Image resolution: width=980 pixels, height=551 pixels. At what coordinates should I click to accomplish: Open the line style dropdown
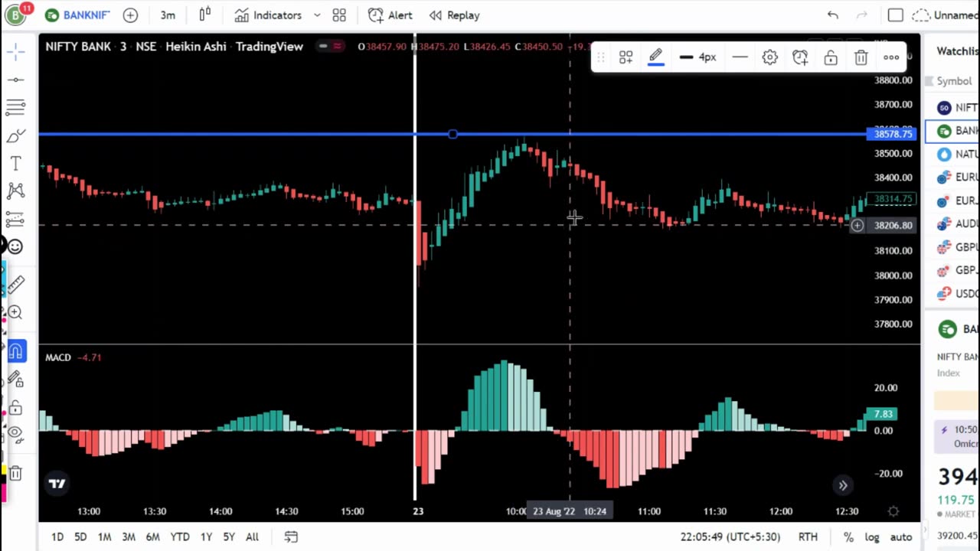click(x=740, y=57)
